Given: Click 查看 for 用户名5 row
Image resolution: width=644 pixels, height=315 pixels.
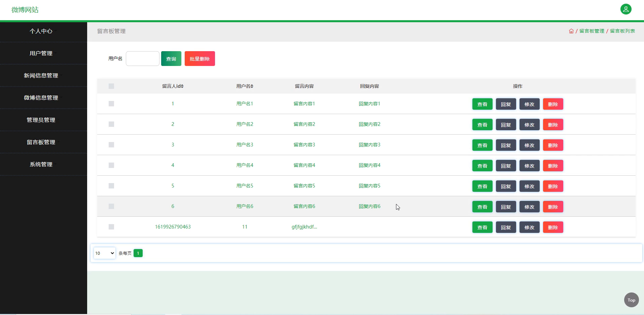Looking at the screenshot, I should click(482, 186).
